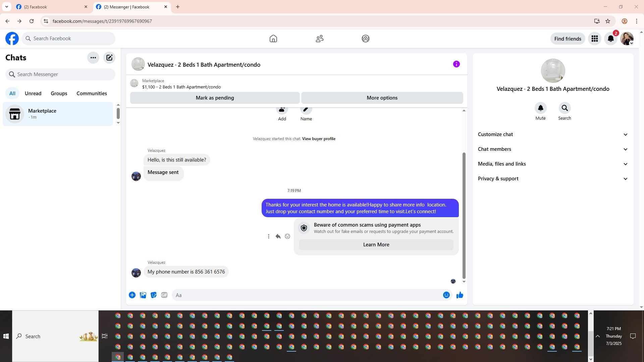Switch to the Communities tab
The width and height of the screenshot is (644, 362).
coord(92,94)
